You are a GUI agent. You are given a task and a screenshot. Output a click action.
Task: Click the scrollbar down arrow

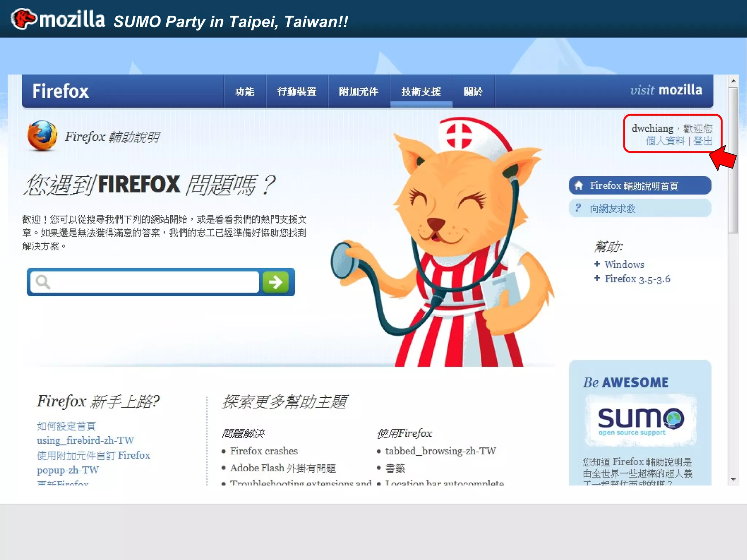[733, 479]
